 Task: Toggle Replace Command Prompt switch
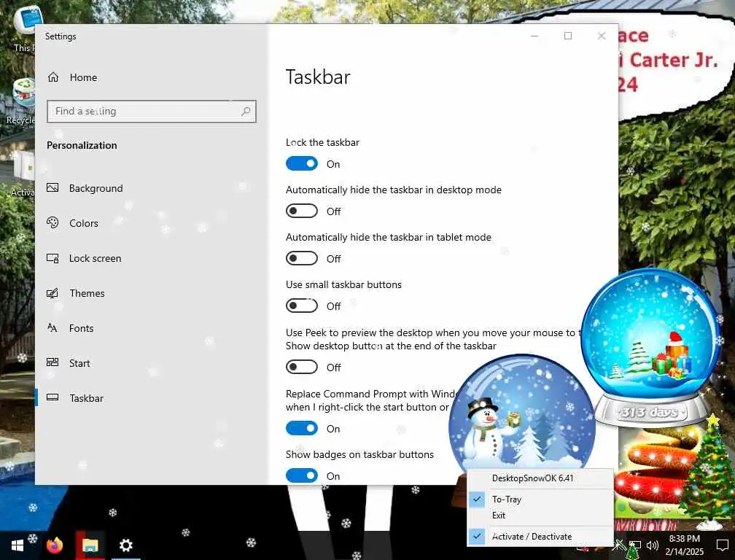click(x=301, y=428)
